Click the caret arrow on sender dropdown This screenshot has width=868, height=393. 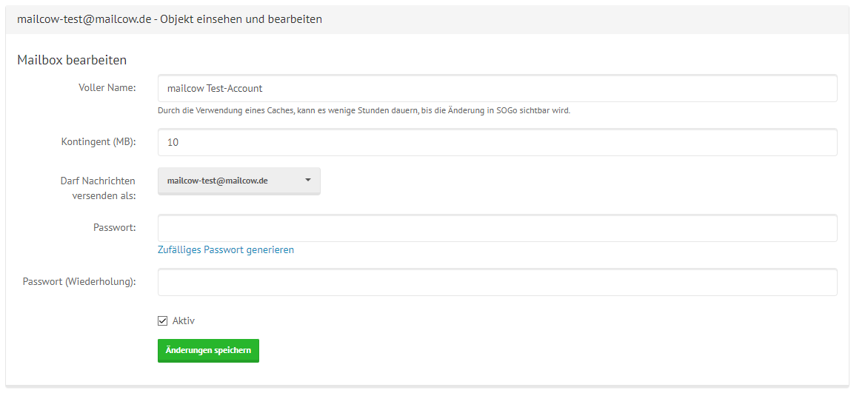(x=308, y=181)
